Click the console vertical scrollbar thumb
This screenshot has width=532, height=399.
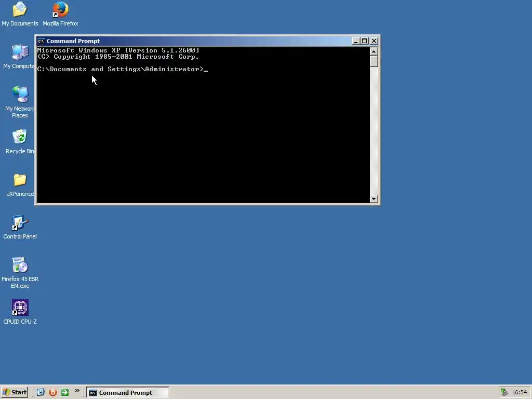pyautogui.click(x=374, y=61)
